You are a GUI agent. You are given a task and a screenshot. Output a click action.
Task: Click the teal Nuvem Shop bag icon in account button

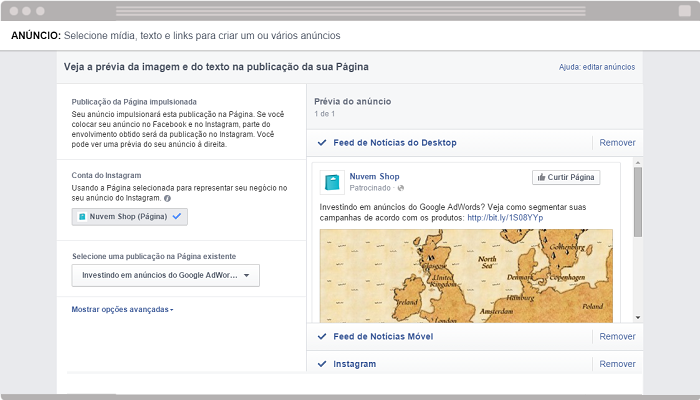tap(82, 217)
